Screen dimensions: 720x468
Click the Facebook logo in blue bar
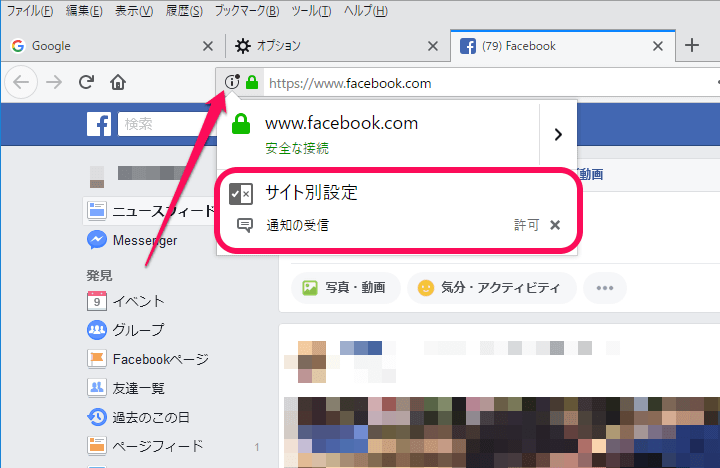99,124
